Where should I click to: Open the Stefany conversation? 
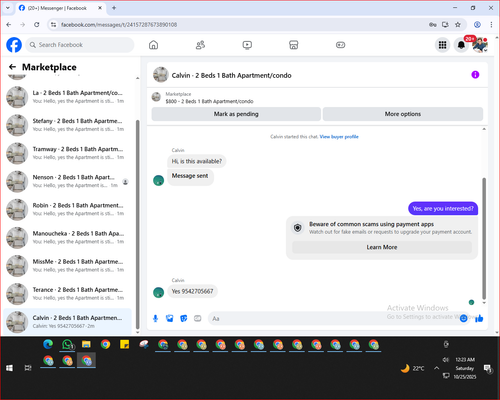(x=67, y=125)
